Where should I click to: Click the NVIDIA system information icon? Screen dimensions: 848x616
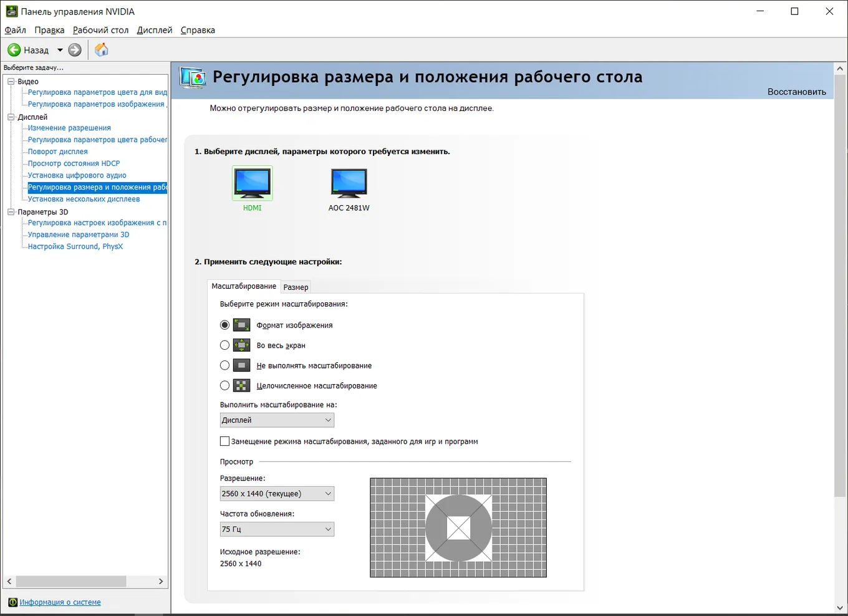point(12,602)
